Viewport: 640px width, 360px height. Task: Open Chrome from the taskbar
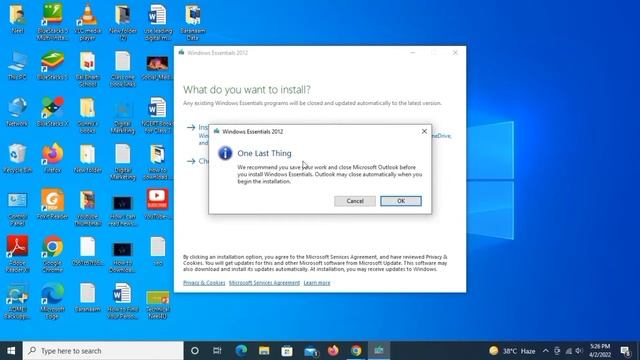coord(356,351)
